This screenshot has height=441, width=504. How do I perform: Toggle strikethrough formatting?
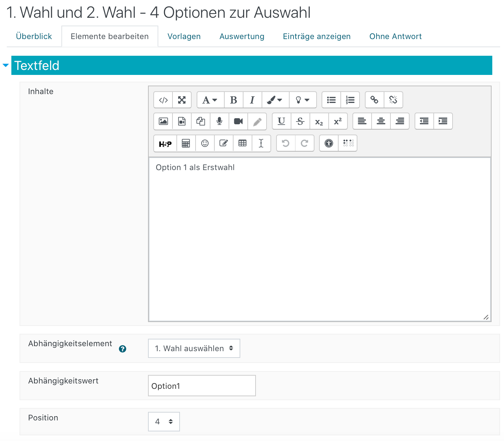[300, 121]
